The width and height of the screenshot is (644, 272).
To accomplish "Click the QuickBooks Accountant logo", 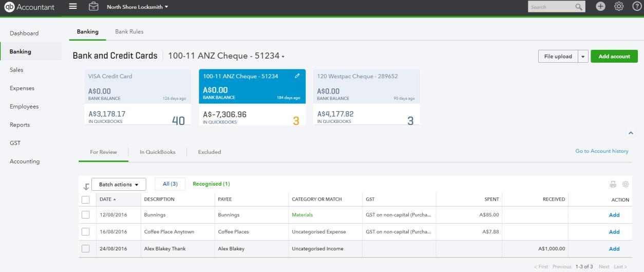I will 29,7.
